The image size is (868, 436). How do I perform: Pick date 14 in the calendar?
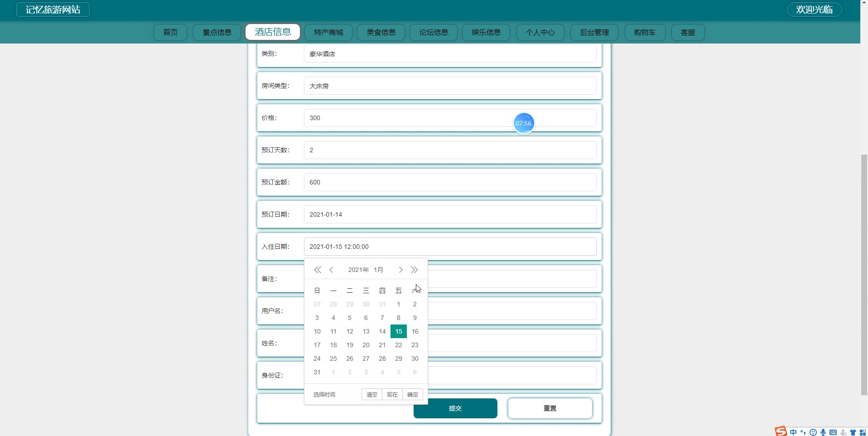[382, 331]
